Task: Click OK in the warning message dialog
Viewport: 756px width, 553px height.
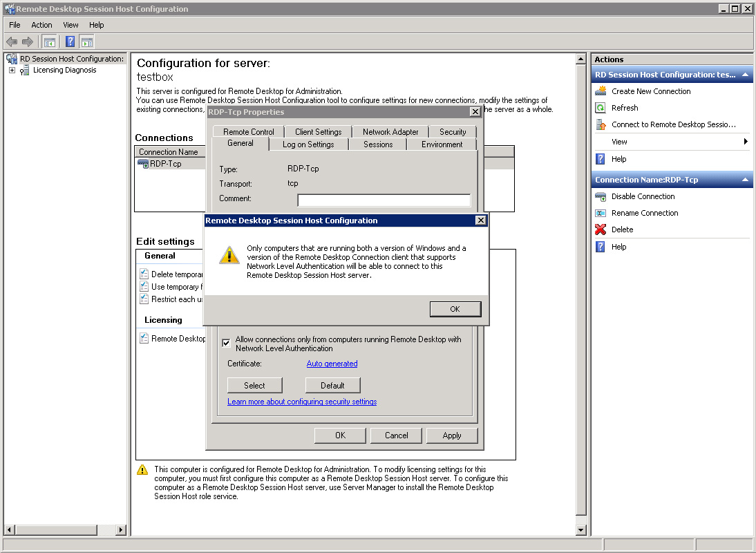Action: [455, 309]
